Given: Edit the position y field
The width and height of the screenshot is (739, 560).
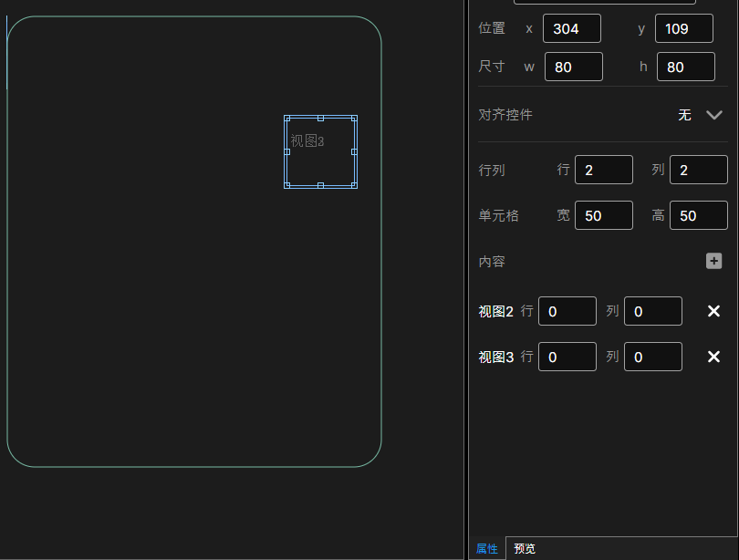Looking at the screenshot, I should pos(684,29).
